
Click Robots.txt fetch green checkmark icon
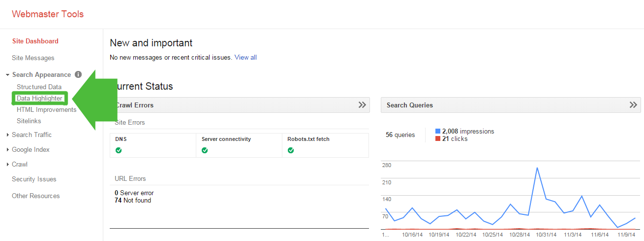click(291, 150)
